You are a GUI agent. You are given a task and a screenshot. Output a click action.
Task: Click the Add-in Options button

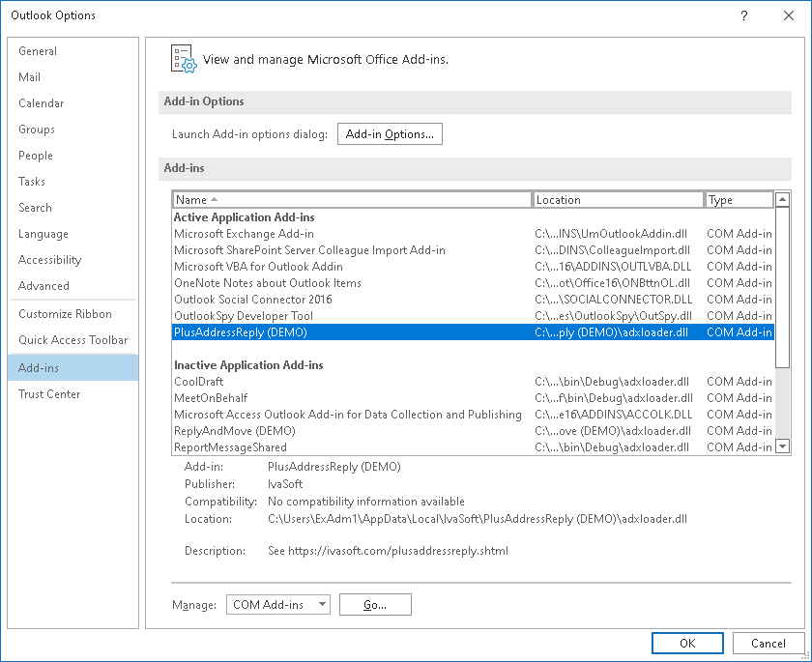coord(390,134)
